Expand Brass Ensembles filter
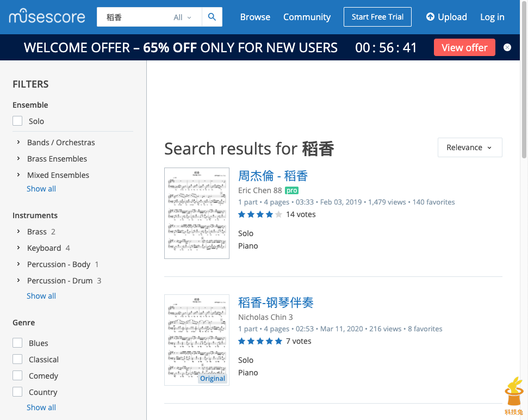 point(18,159)
